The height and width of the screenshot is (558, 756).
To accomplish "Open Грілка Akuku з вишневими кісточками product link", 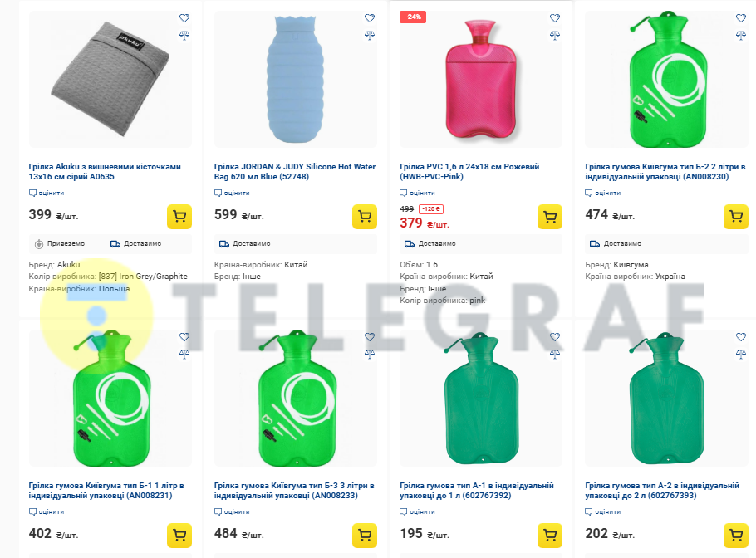I will [105, 172].
